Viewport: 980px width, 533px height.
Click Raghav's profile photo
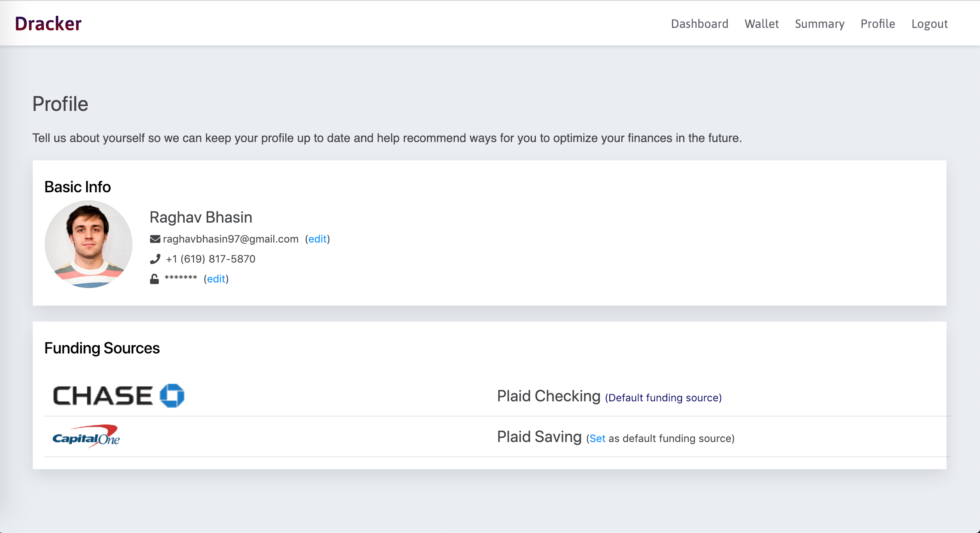click(x=89, y=244)
